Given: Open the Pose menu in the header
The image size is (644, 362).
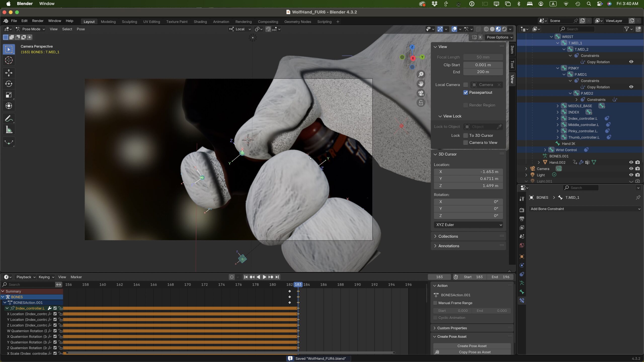Looking at the screenshot, I should 80,29.
